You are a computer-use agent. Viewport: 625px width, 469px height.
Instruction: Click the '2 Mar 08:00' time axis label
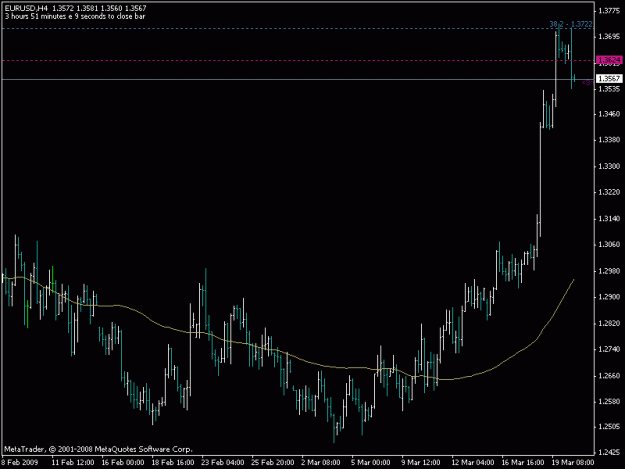pos(321,462)
